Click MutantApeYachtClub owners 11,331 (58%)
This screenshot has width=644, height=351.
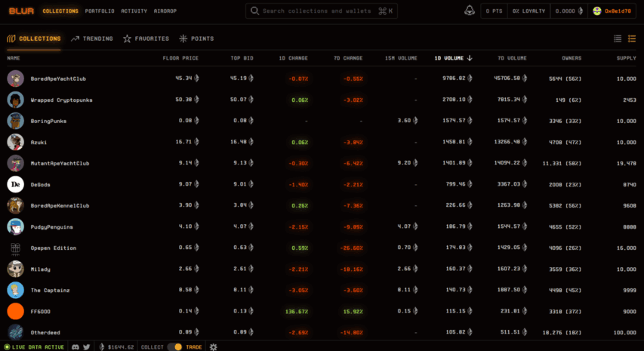pos(562,163)
